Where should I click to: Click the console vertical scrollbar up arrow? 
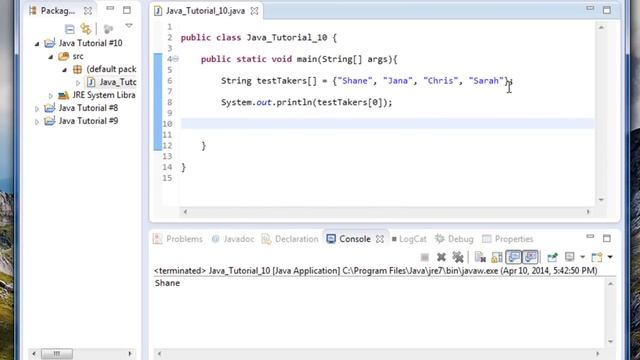(611, 284)
